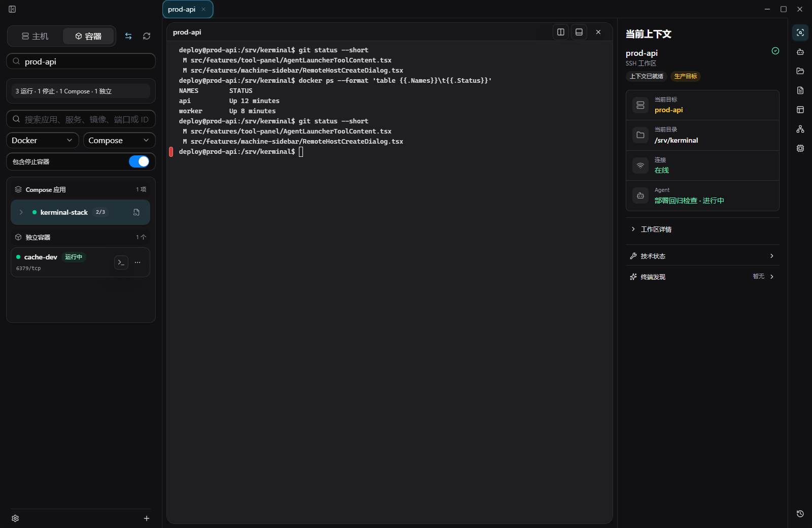Open the chip processor icon in rail

[x=800, y=148]
